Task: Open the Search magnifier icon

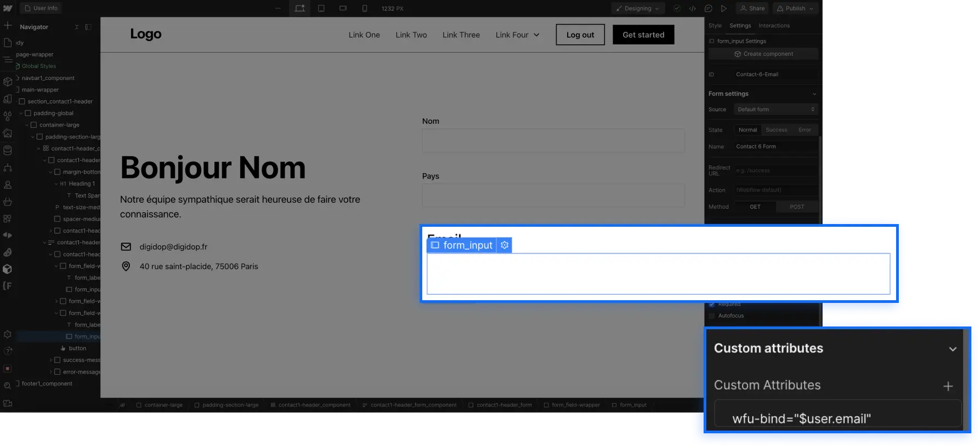Action: pyautogui.click(x=8, y=386)
